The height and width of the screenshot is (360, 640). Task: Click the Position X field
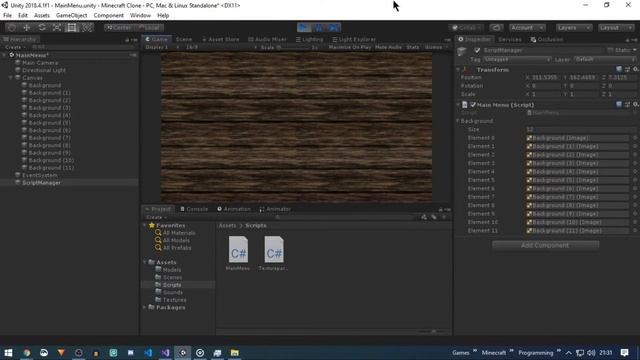point(546,78)
